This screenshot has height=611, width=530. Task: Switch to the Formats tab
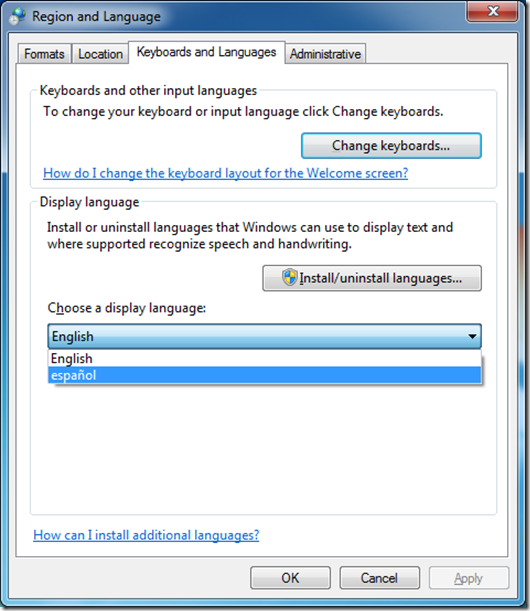[x=44, y=54]
